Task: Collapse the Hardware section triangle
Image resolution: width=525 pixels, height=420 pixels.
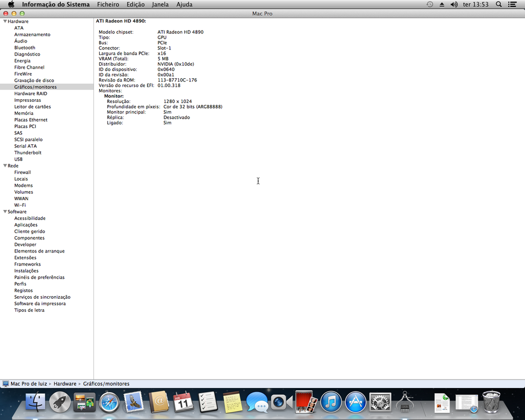Action: (x=5, y=22)
